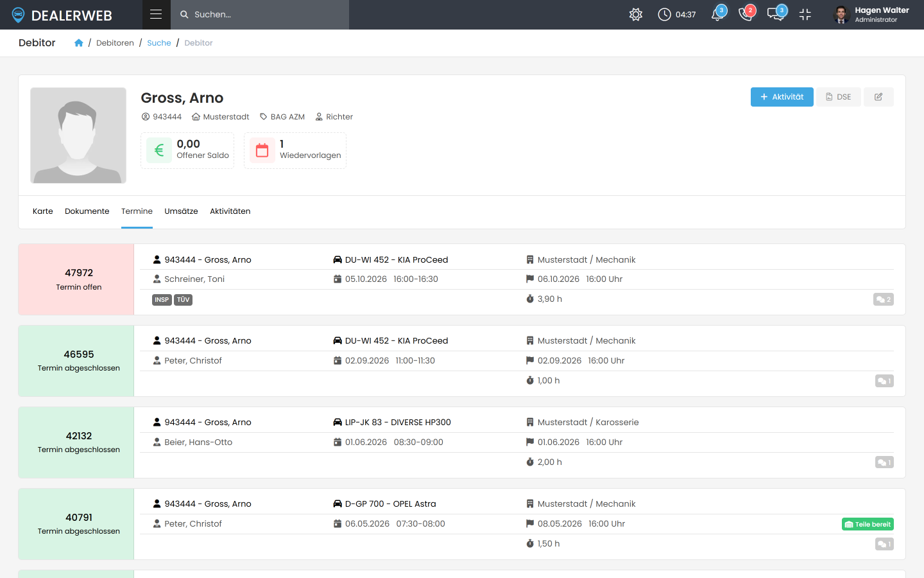Switch to the Aktivitäten tab

(x=230, y=211)
